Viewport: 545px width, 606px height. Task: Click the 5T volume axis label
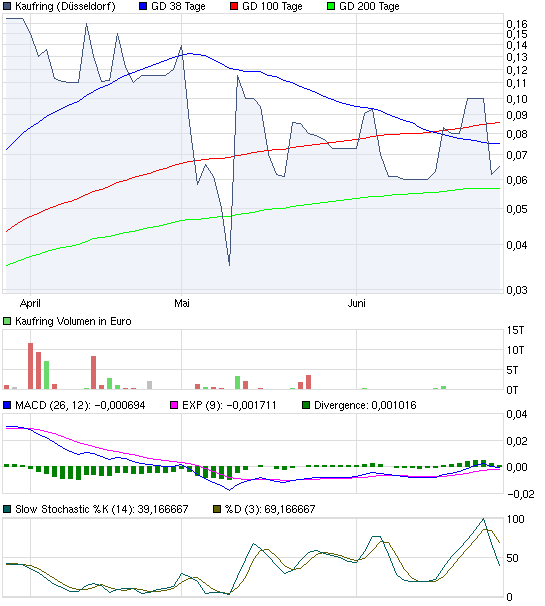[x=513, y=371]
